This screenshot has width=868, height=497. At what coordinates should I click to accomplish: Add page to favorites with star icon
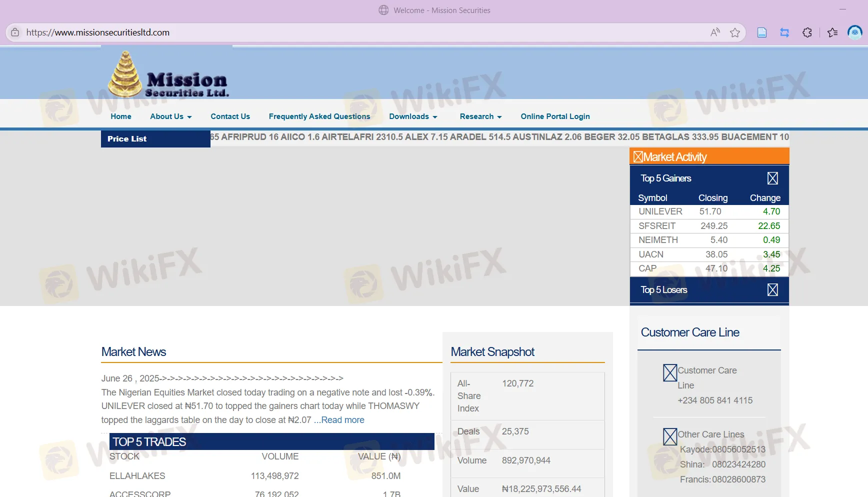pos(734,32)
